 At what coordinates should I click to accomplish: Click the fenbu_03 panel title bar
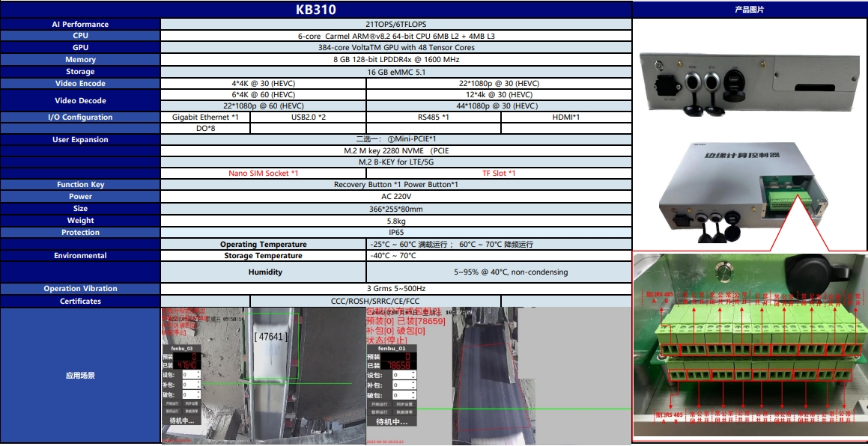point(181,349)
